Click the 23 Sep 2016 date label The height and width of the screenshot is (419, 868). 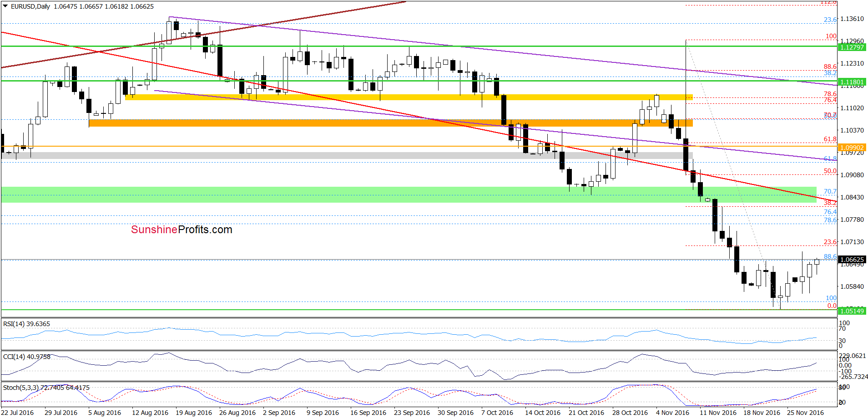point(412,413)
